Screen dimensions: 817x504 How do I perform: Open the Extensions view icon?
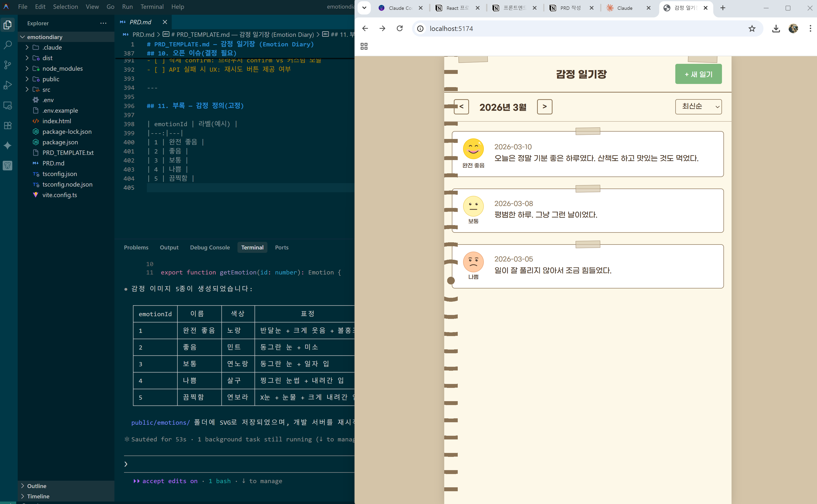8,125
